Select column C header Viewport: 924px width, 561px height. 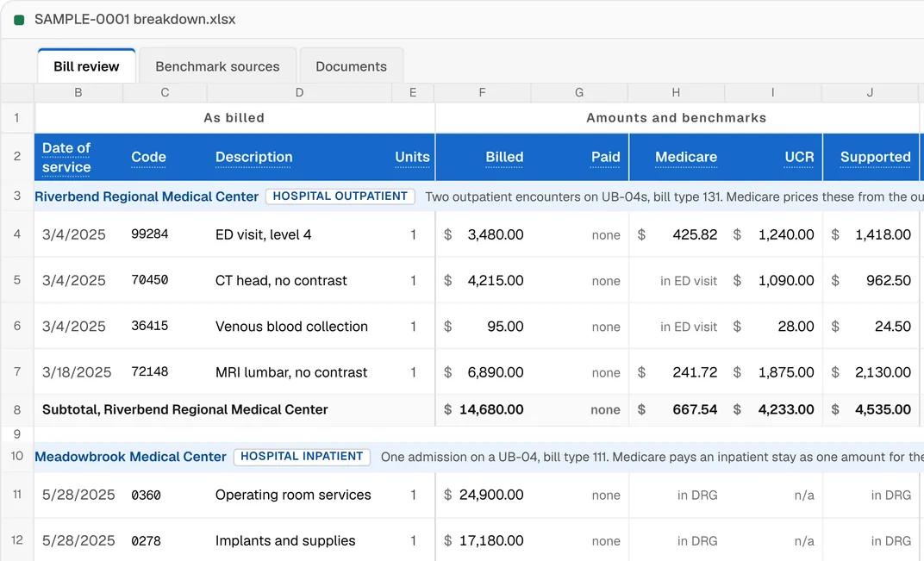pos(165,92)
